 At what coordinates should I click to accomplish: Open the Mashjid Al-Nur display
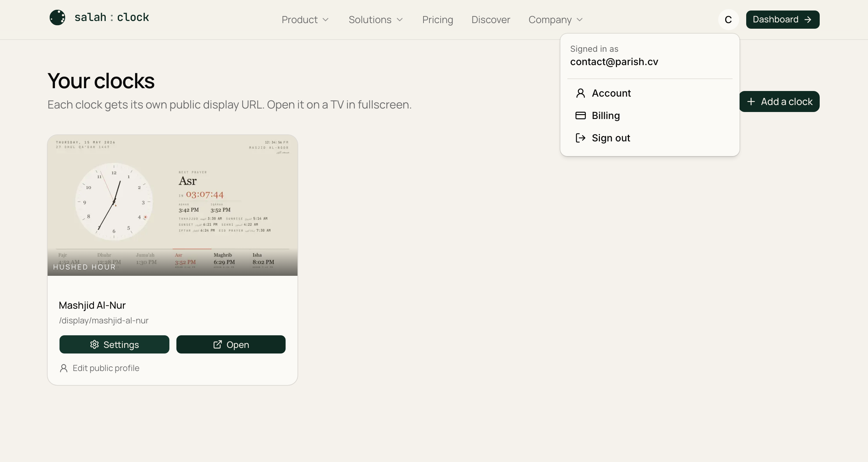point(231,344)
